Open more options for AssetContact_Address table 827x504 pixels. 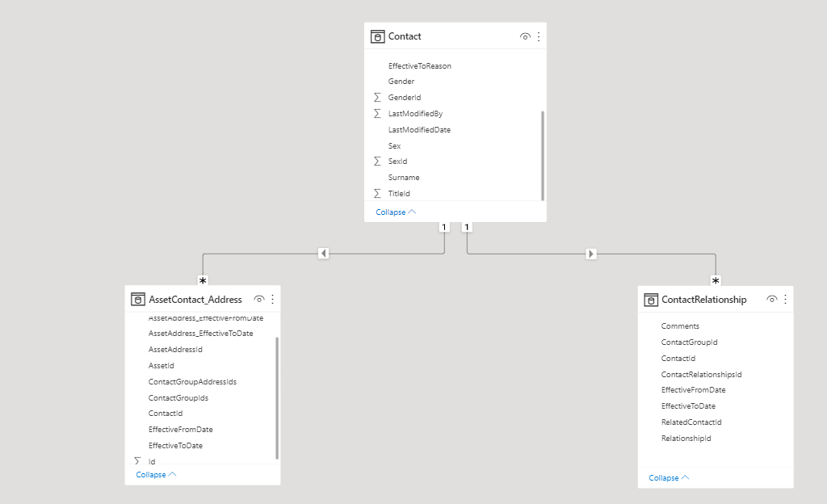tap(272, 300)
